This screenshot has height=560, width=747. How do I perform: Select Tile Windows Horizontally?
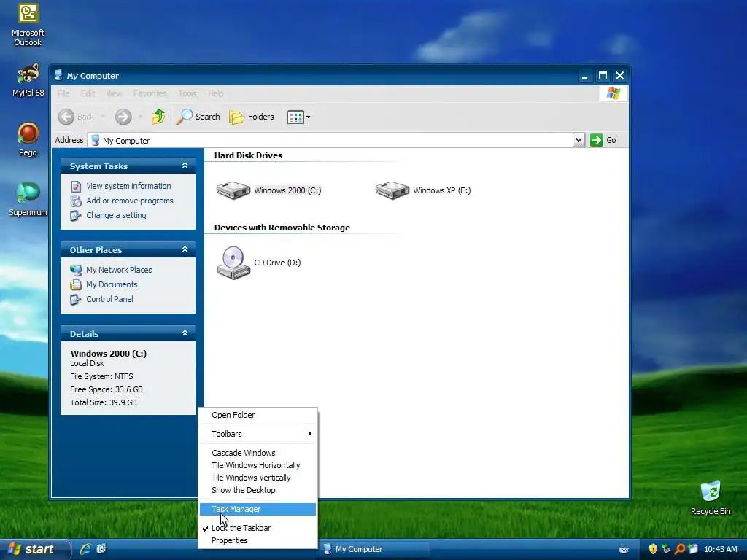tap(258, 465)
